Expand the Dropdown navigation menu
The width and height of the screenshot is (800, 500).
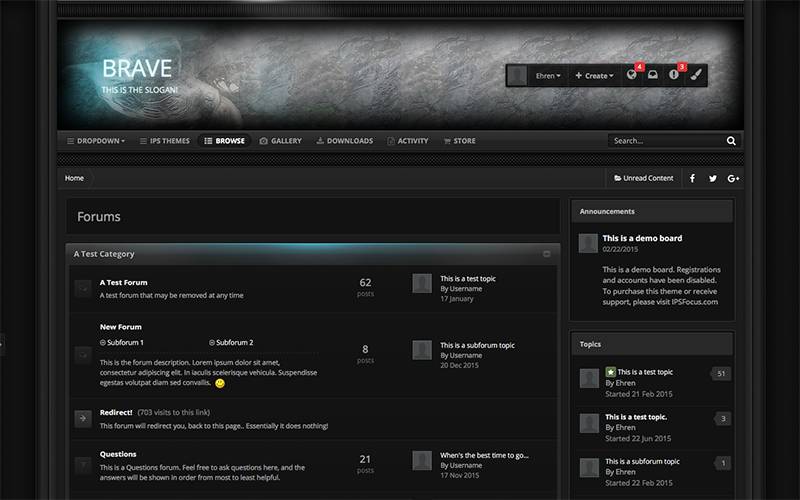point(96,141)
